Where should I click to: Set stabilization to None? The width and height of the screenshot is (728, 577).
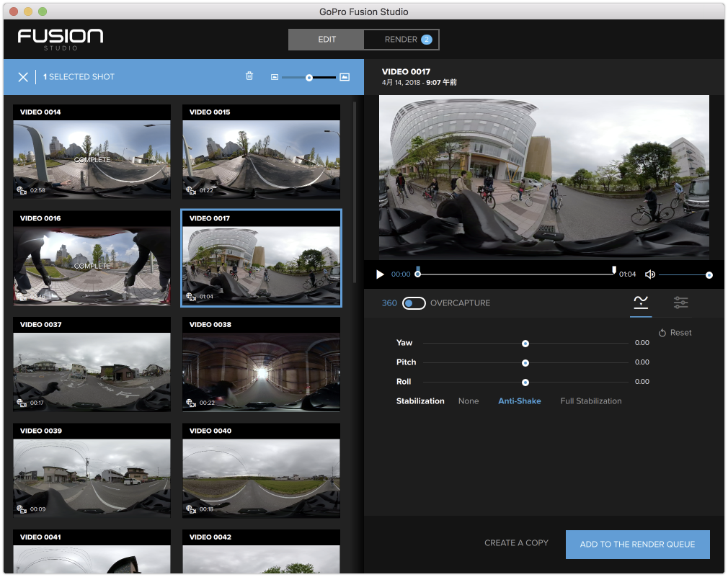pos(469,401)
